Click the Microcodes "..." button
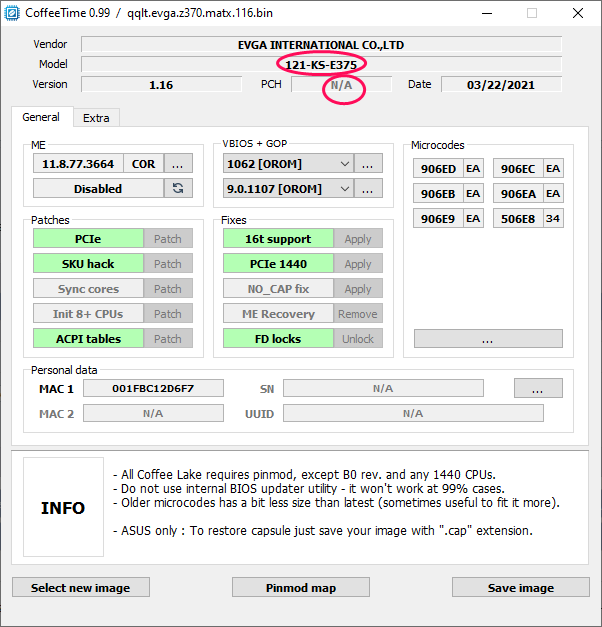 488,339
